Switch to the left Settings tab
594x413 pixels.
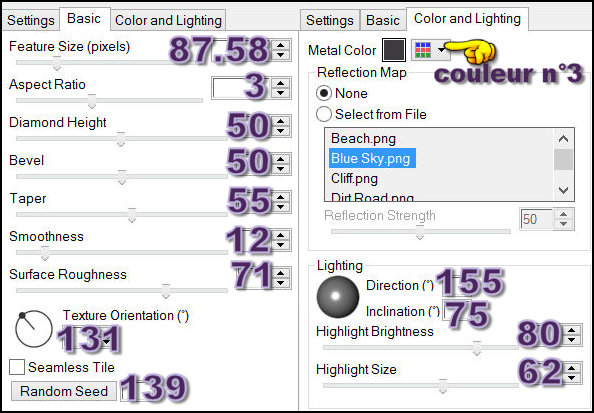[x=31, y=20]
